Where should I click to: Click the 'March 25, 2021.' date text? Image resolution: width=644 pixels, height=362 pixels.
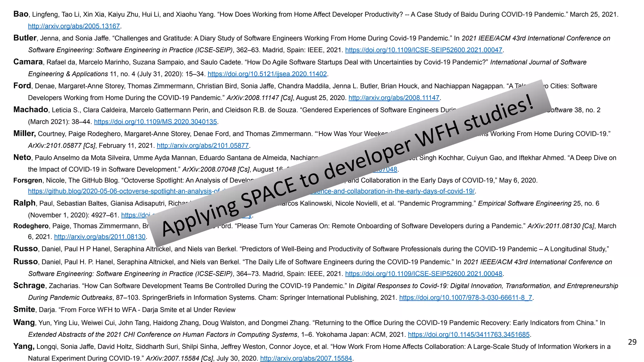click(x=594, y=14)
